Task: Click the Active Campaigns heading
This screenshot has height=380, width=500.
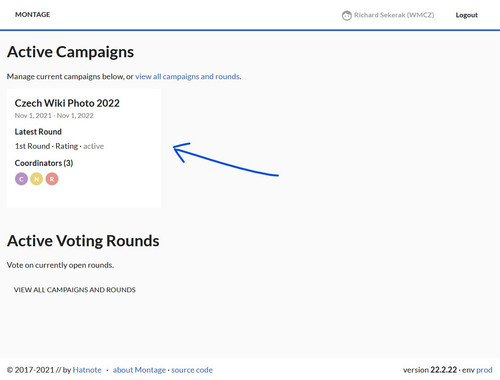Action: pyautogui.click(x=70, y=52)
